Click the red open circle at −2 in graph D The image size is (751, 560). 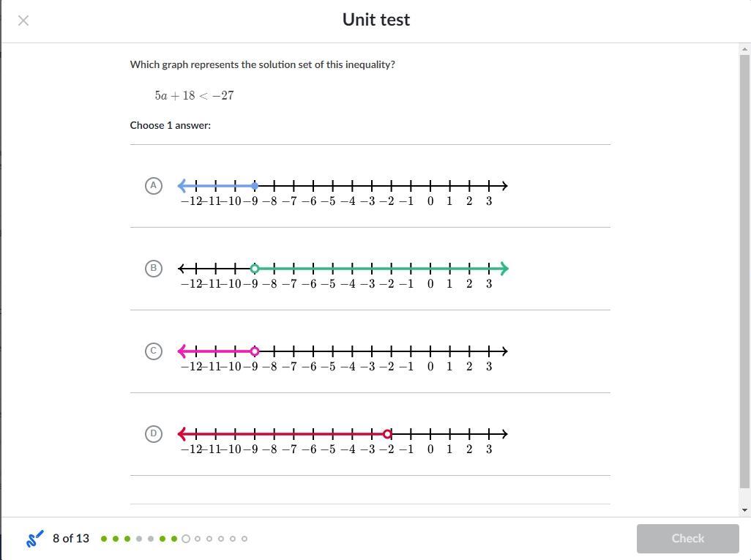point(387,434)
